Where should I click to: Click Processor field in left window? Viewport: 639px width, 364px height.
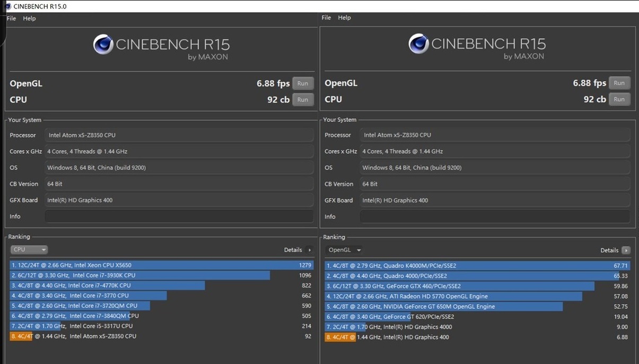[x=179, y=135]
